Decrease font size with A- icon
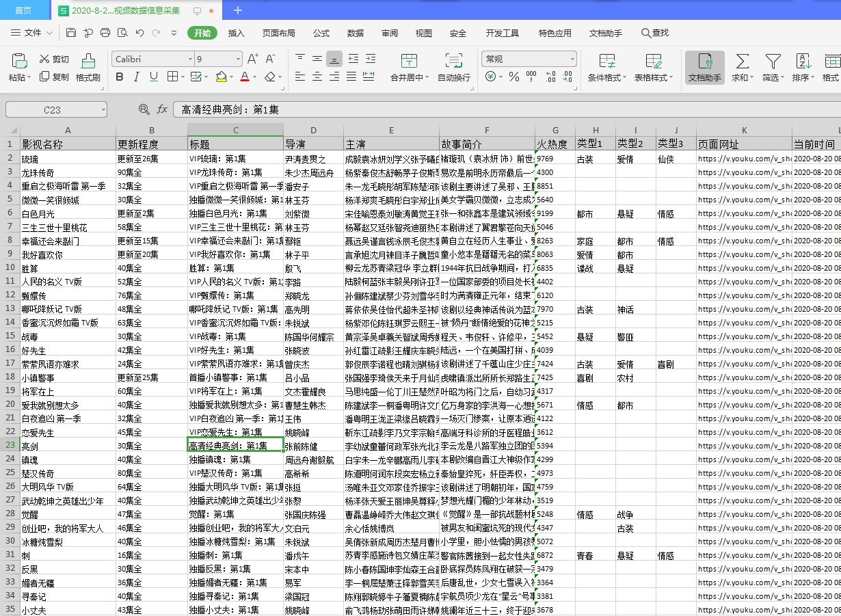 click(x=271, y=59)
